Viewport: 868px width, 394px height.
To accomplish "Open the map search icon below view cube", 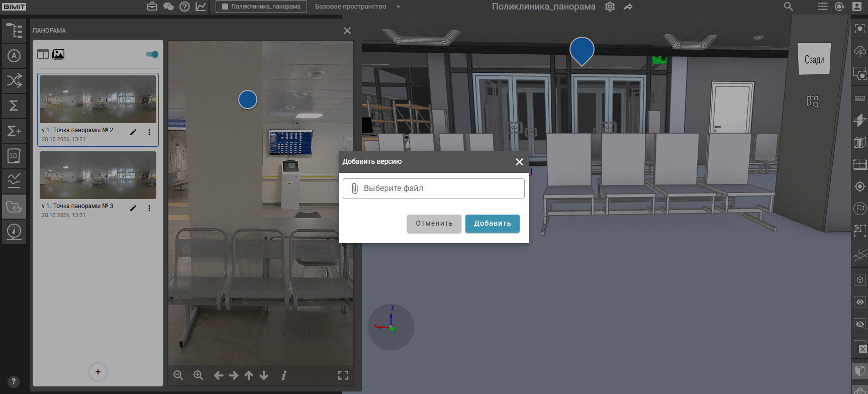I will 813,102.
